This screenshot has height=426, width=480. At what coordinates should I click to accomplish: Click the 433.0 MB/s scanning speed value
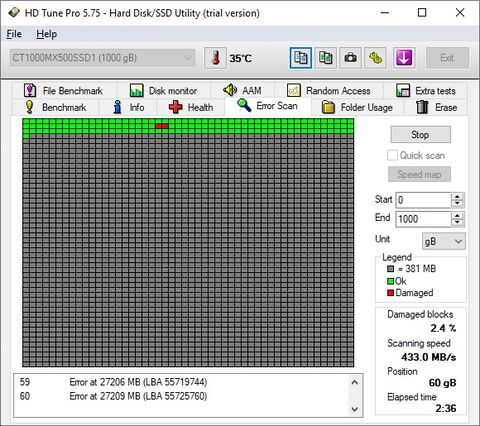429,357
